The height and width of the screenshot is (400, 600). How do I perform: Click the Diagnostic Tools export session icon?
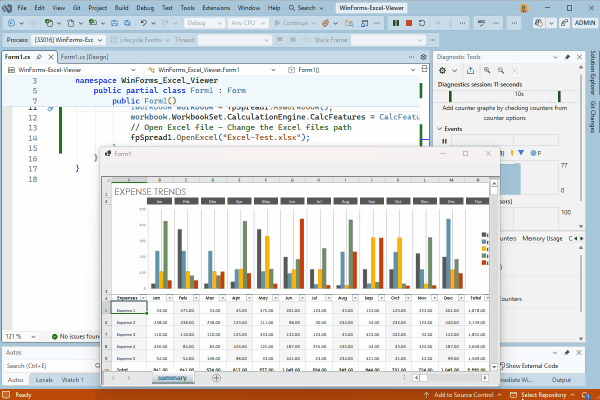pyautogui.click(x=470, y=70)
